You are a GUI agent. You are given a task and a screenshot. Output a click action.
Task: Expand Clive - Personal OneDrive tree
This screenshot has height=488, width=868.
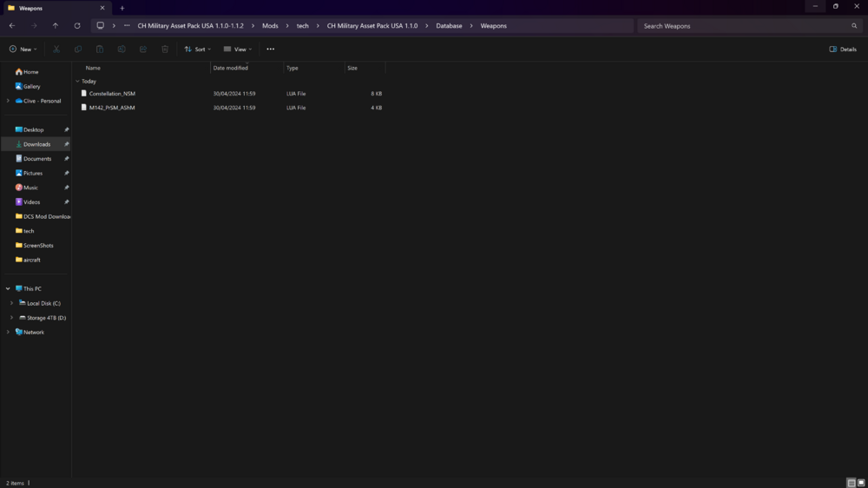[x=8, y=101]
